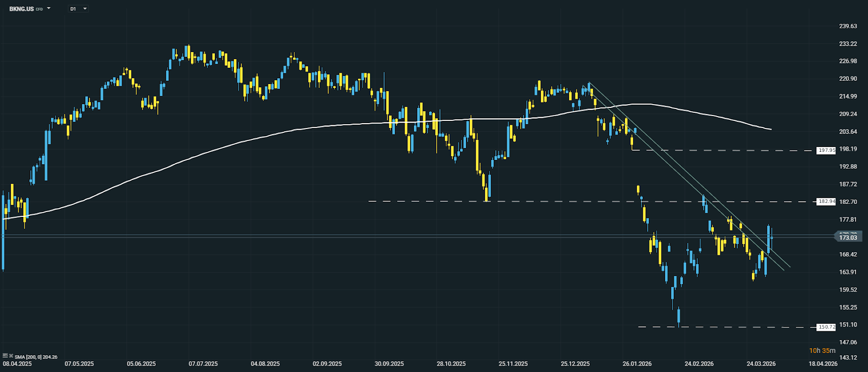Click the 26.01.2026 date on time axis
The height and width of the screenshot is (372, 868).
pyautogui.click(x=637, y=364)
